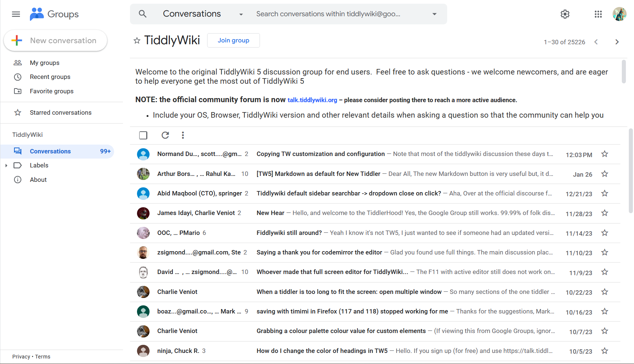Open Starred conversations
The image size is (634, 364).
(x=61, y=112)
